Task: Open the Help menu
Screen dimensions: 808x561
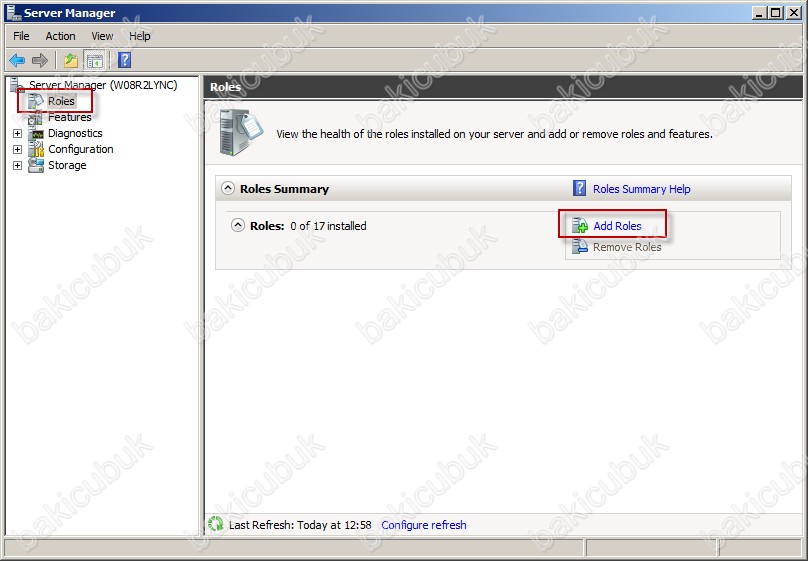Action: 140,36
